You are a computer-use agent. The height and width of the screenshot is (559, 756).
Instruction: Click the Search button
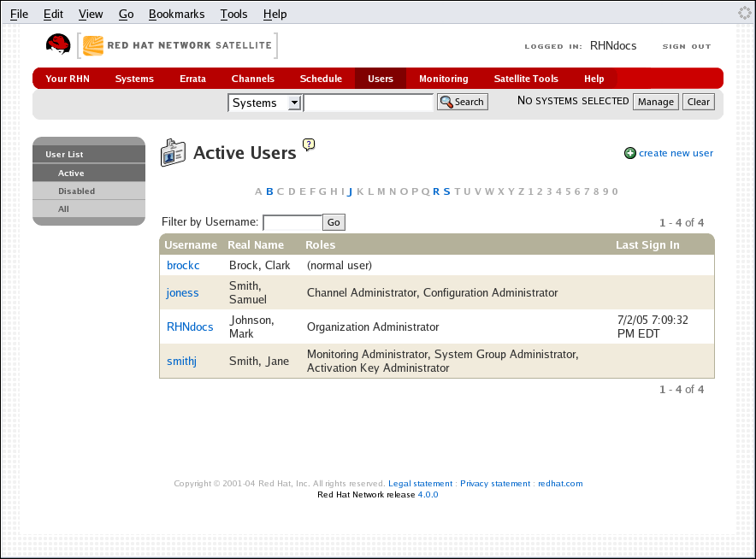(x=463, y=102)
